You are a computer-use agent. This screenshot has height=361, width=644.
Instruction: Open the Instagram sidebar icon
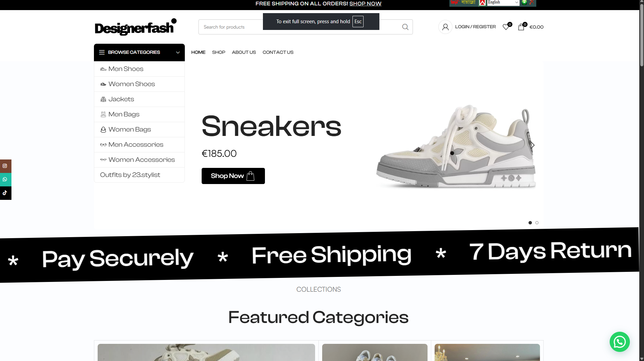5,166
